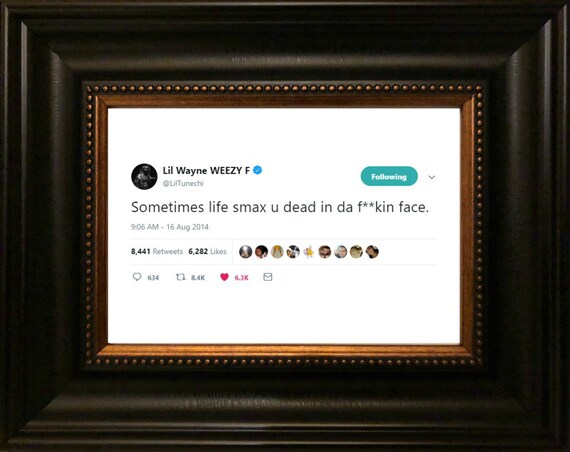The width and height of the screenshot is (570, 452).
Task: Click the retweet arrows icon
Action: coord(181,277)
